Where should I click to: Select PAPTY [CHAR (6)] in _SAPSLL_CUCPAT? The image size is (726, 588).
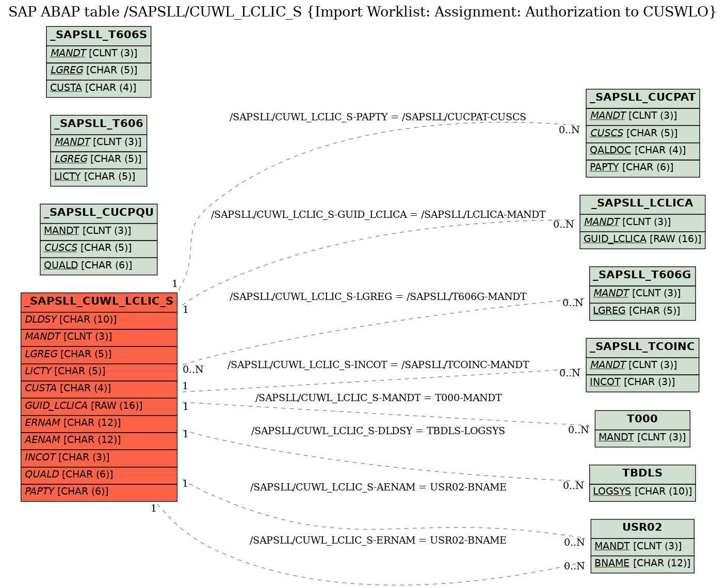(643, 168)
